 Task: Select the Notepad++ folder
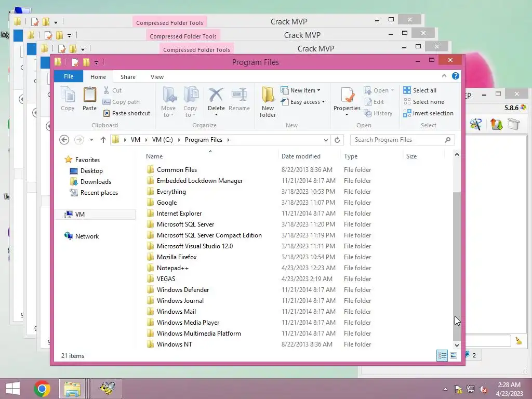point(172,268)
